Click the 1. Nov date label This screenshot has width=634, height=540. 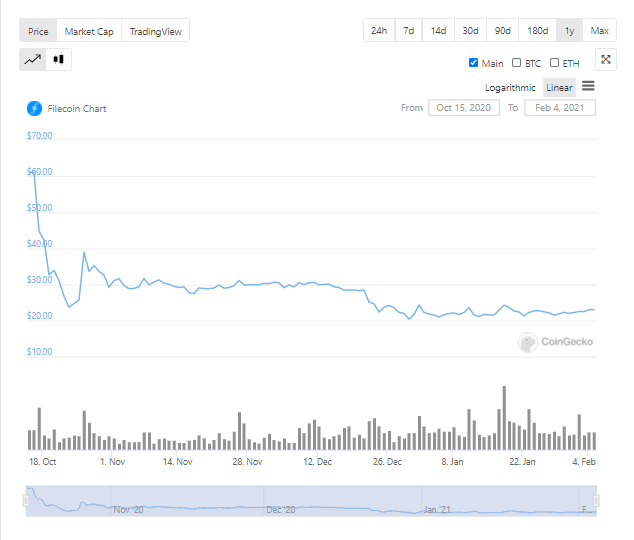click(x=112, y=462)
